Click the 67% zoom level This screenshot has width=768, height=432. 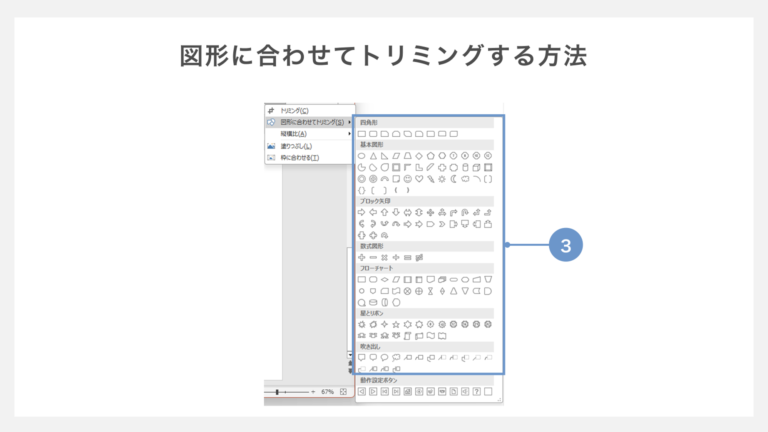click(327, 392)
